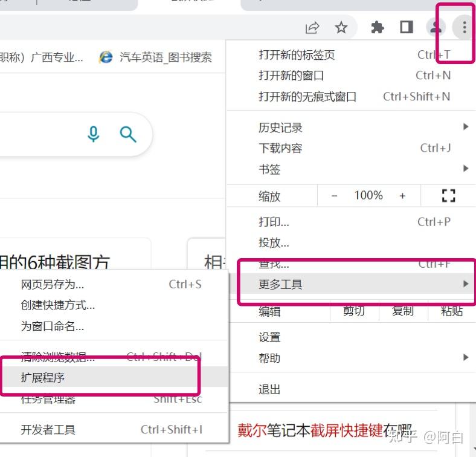Select 为窗口命名... in submenu
Screen dimensions: 476x457
point(114,326)
